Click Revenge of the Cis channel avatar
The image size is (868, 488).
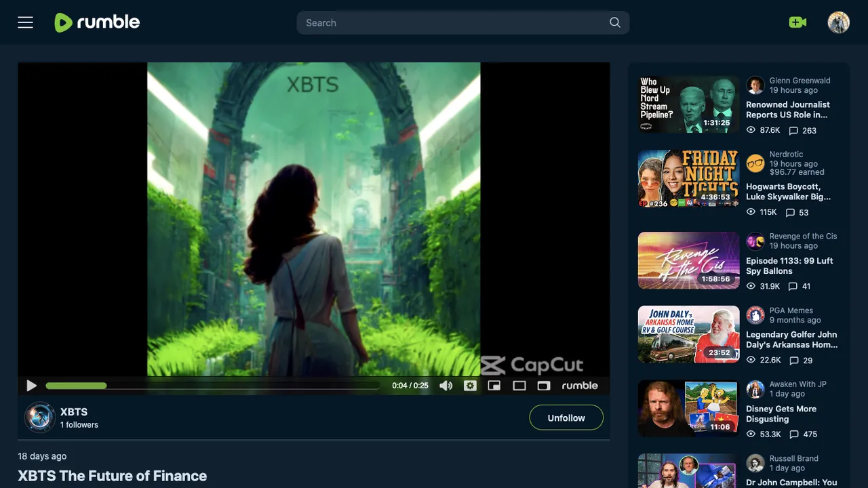755,241
